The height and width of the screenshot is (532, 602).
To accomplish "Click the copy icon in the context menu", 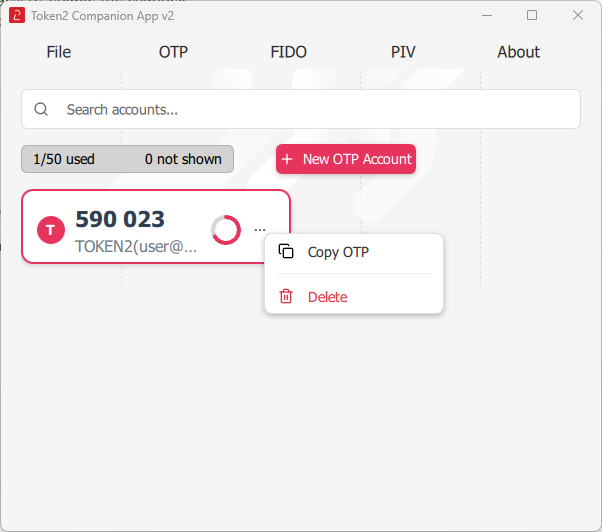I will [x=286, y=252].
